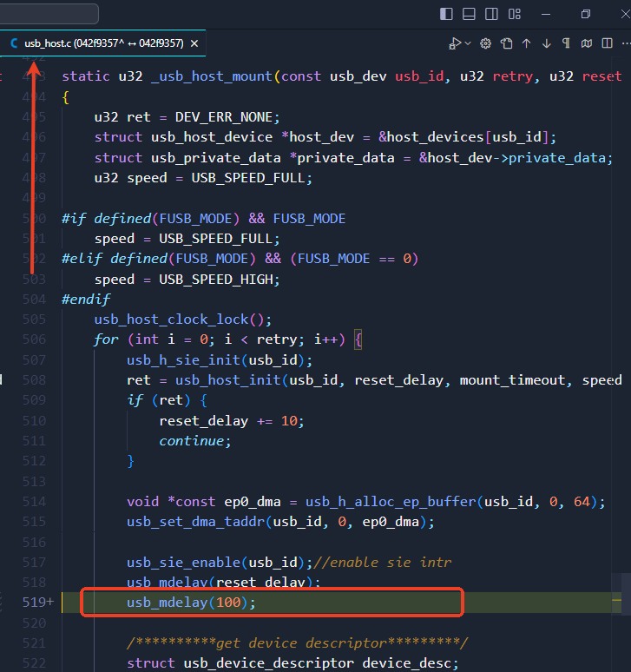Click the added line "usb_mdelay(100);"

coord(191,603)
